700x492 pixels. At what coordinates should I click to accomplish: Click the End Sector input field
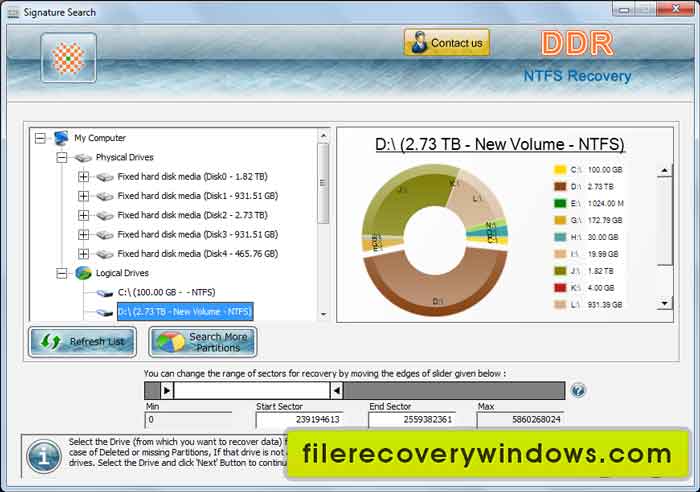coord(412,420)
